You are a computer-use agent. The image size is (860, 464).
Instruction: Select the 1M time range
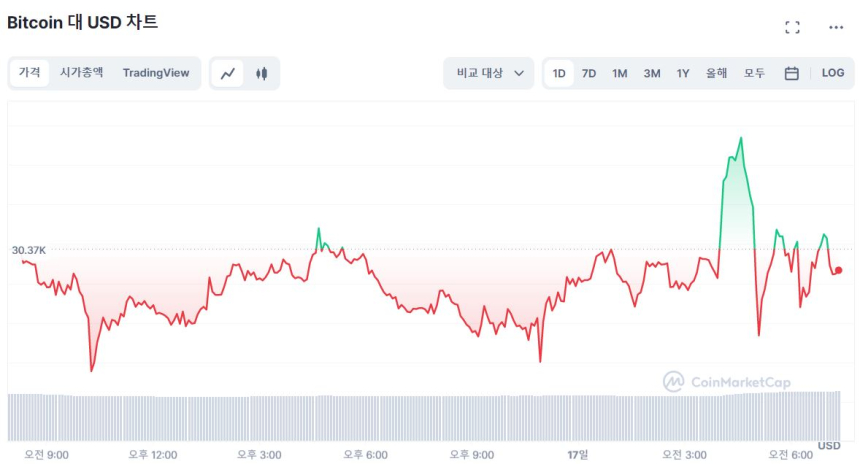[x=620, y=73]
